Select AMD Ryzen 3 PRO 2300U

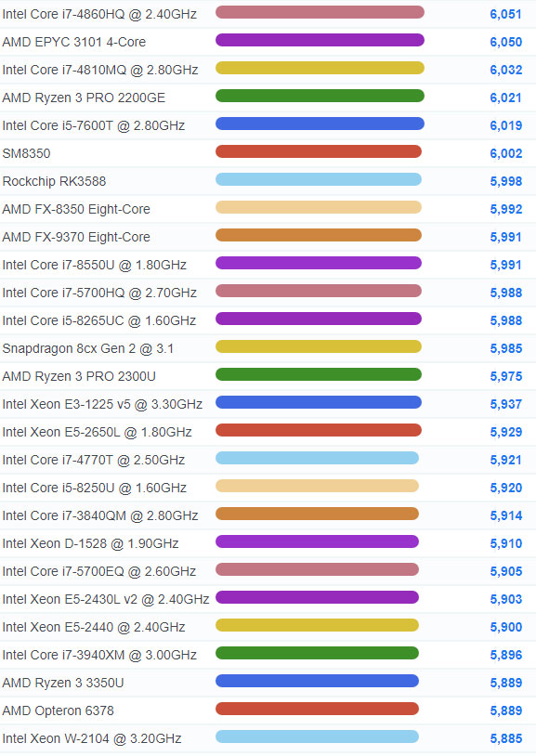pyautogui.click(x=79, y=376)
